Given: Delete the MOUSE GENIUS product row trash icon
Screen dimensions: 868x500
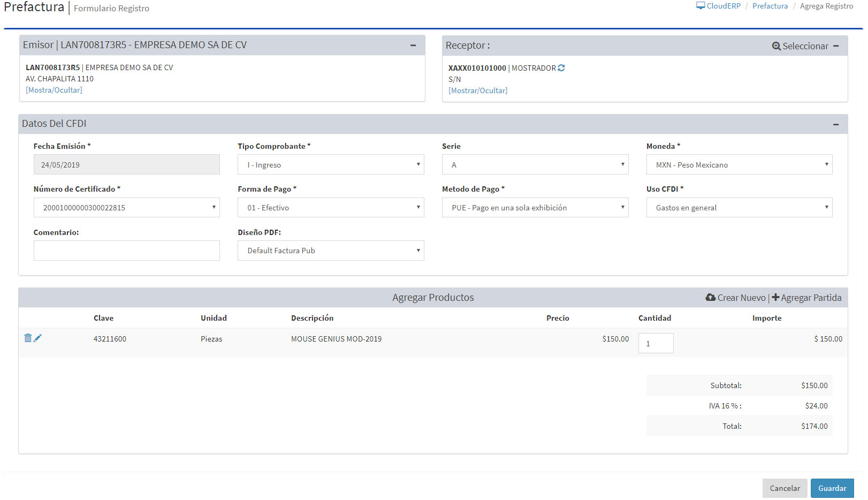Looking at the screenshot, I should [x=28, y=338].
